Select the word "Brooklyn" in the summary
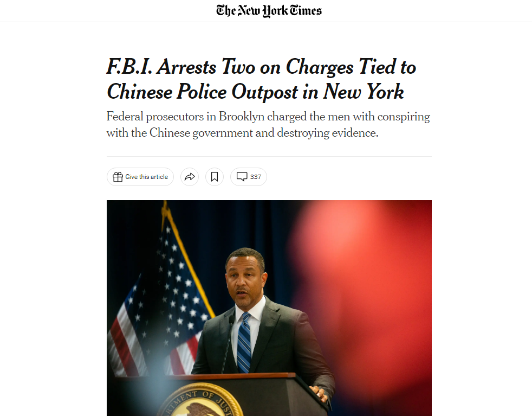 point(241,117)
